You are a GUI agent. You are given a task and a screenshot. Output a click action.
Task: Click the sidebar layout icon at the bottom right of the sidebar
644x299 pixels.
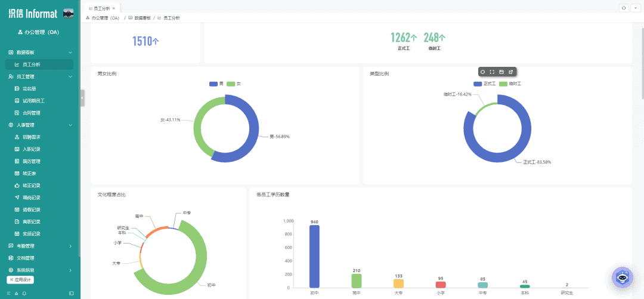pyautogui.click(x=72, y=293)
